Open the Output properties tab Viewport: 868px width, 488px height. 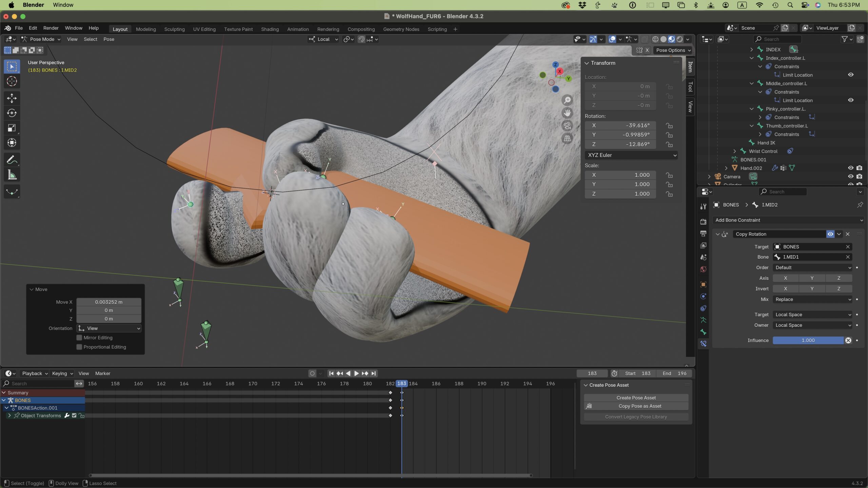pos(703,233)
